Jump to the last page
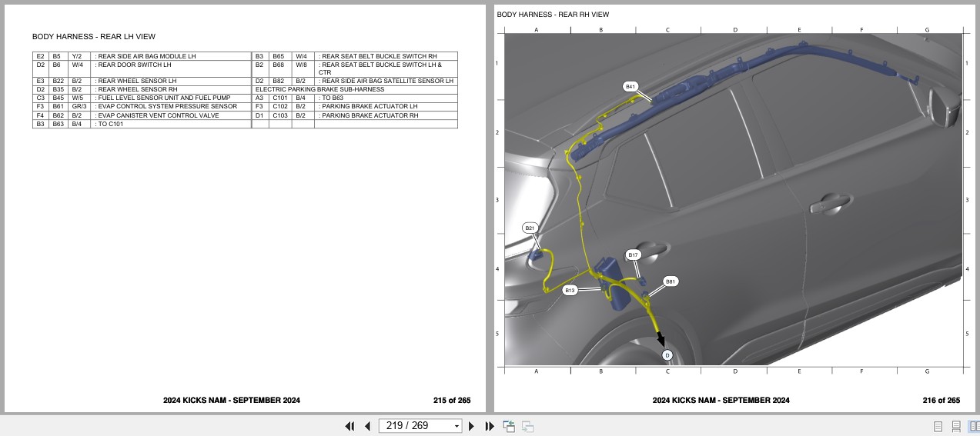Viewport: 980px width, 436px height. 490,426
